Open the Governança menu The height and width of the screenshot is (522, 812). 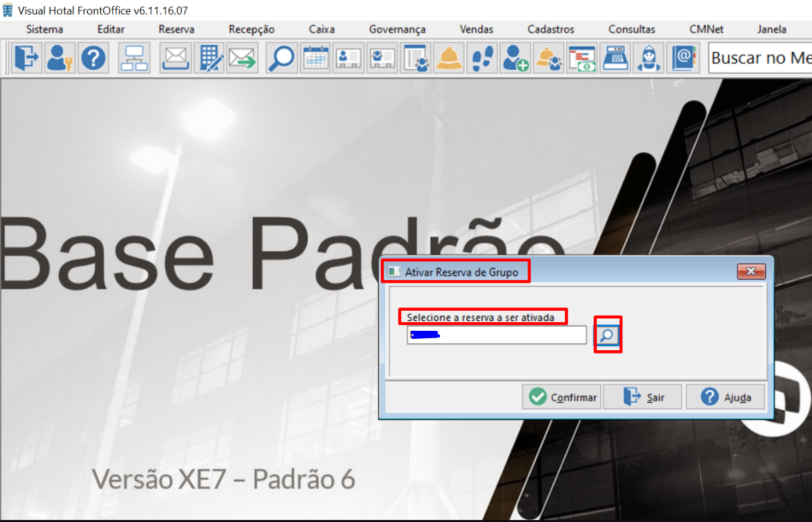click(x=397, y=29)
